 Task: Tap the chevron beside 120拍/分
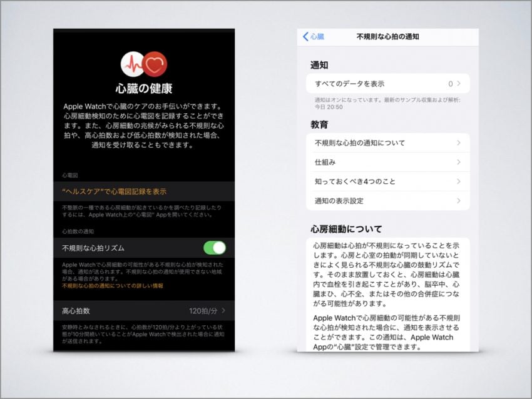(x=223, y=311)
